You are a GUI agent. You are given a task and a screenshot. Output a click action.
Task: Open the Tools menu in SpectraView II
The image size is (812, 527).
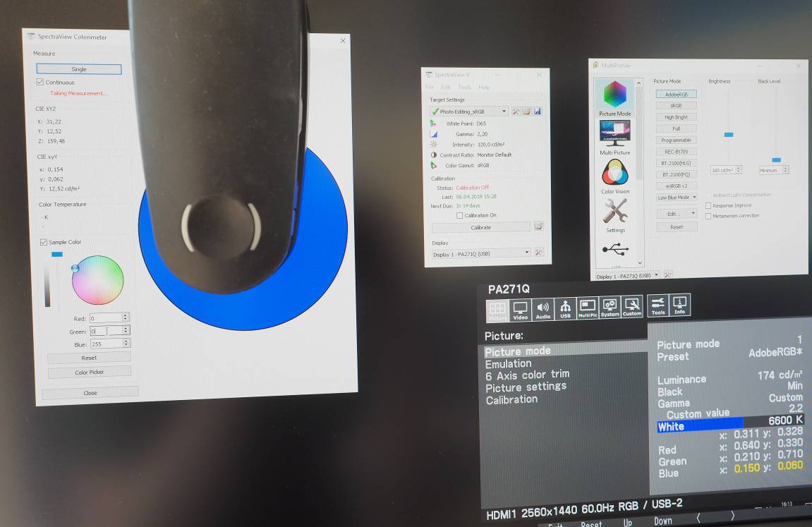464,87
